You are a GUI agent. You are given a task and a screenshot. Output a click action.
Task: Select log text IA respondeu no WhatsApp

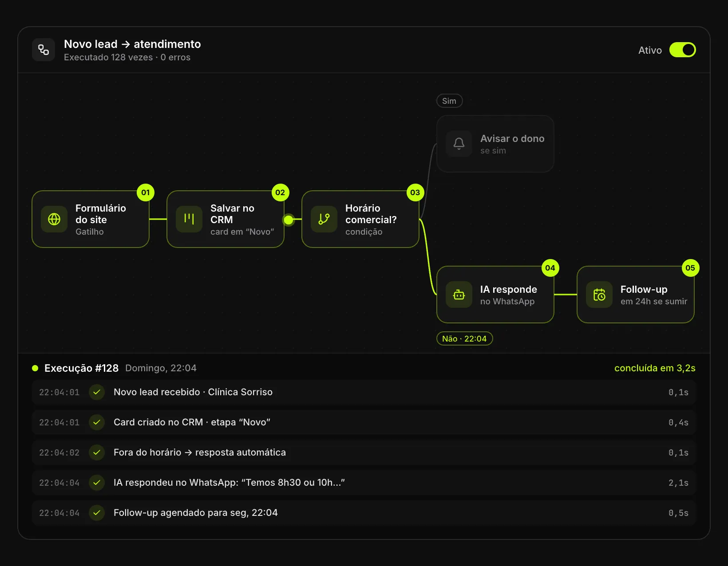coord(229,483)
